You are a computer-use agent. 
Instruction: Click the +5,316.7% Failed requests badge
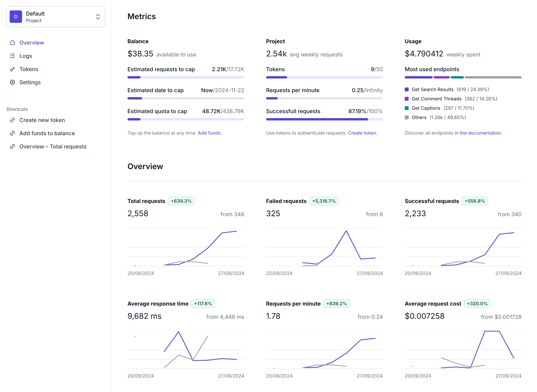(324, 201)
